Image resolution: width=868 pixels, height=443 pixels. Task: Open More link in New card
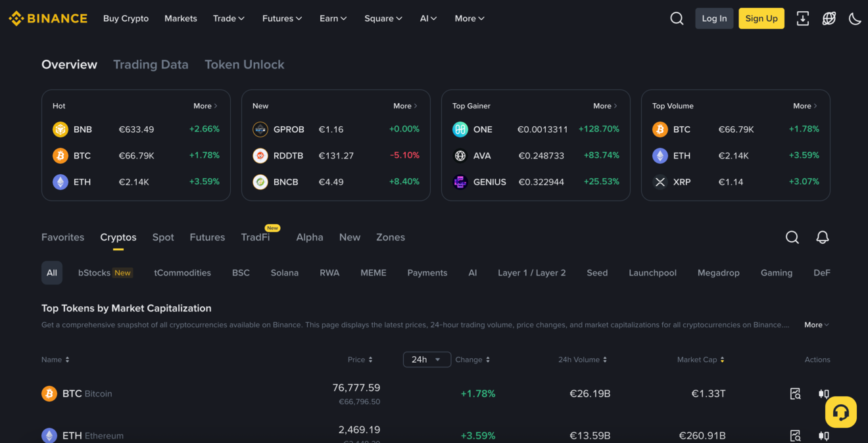coord(405,106)
